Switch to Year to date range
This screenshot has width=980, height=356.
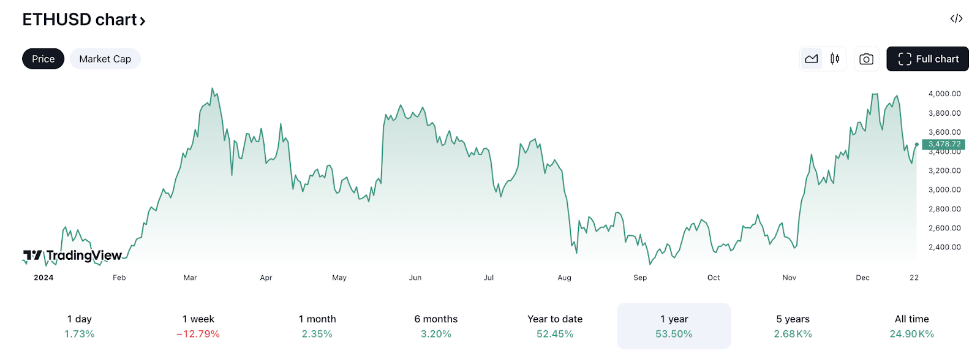point(555,326)
